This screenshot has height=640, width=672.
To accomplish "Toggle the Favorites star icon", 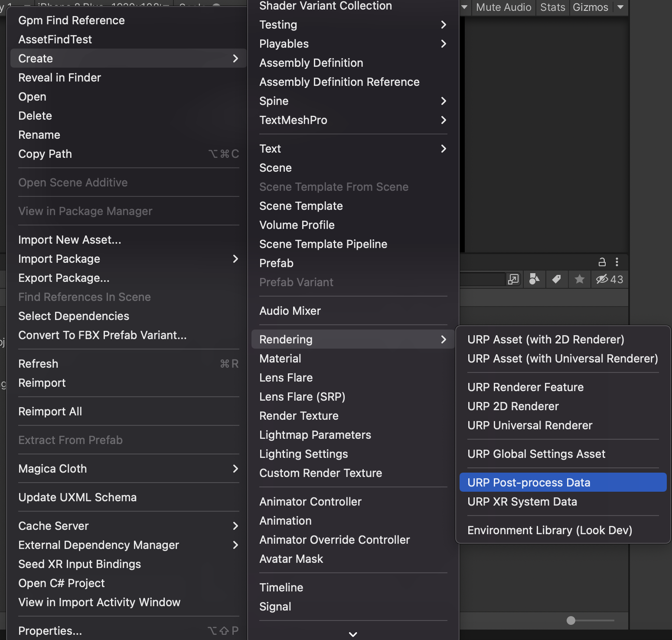I will point(579,279).
